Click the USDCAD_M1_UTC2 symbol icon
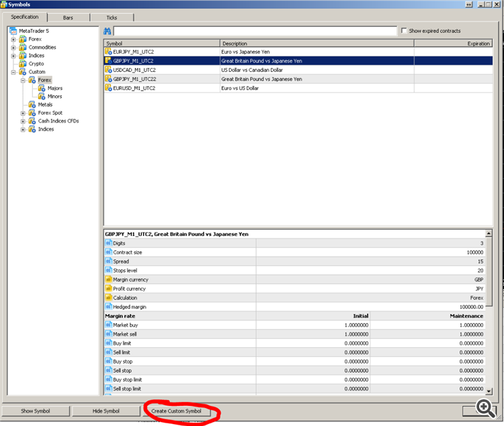The width and height of the screenshot is (504, 426). click(x=108, y=70)
